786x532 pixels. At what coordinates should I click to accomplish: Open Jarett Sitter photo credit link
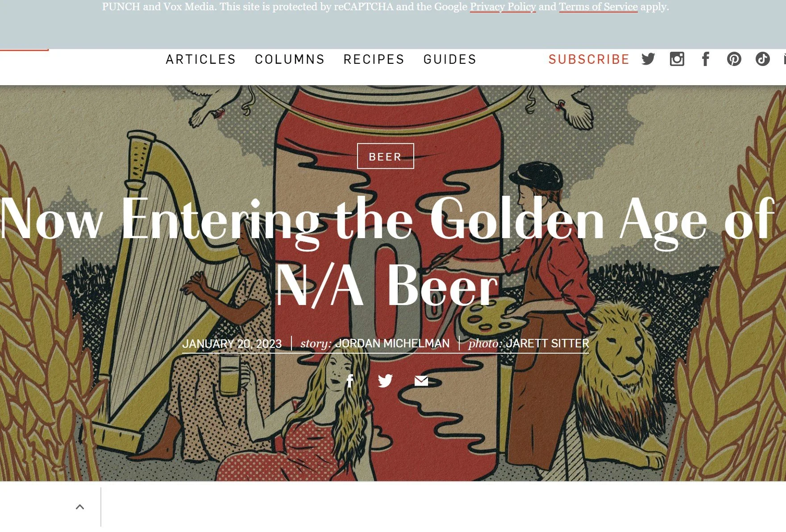click(548, 343)
